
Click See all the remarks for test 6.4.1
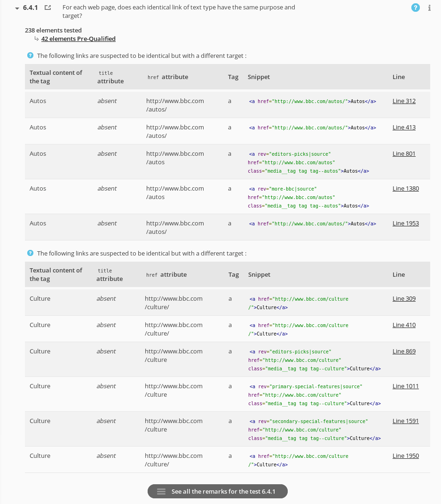(223, 491)
